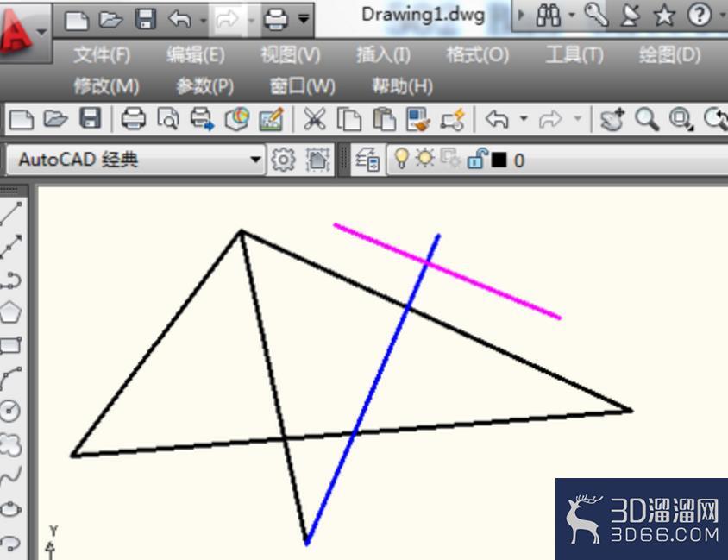The width and height of the screenshot is (728, 560).
Task: Expand the AutoCAD 经典 workspace dropdown
Action: coord(255,160)
